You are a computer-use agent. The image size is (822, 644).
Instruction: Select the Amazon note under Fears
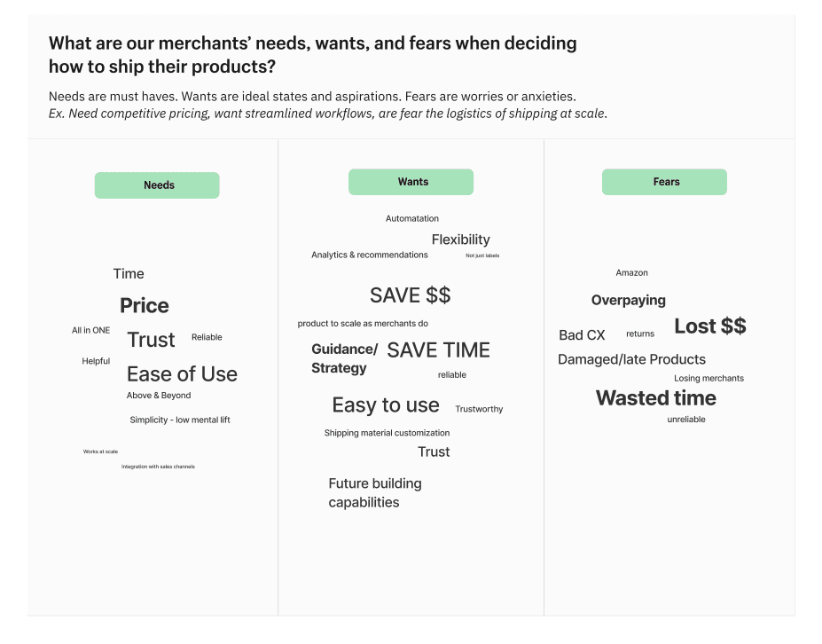click(631, 273)
